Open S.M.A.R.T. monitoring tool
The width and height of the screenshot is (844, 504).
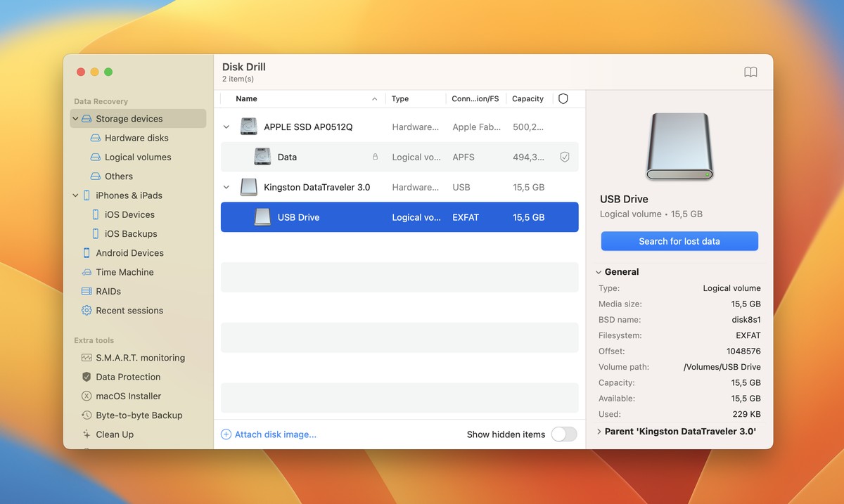(140, 358)
